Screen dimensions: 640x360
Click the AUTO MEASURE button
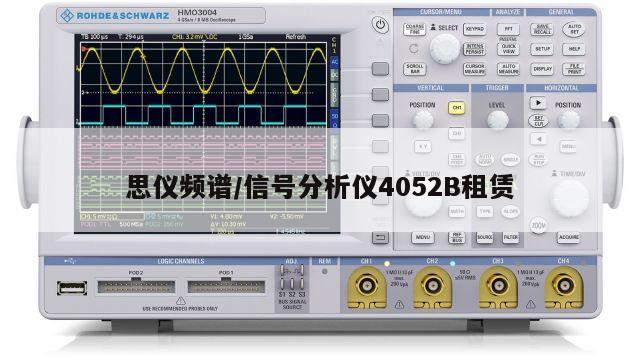(x=509, y=69)
